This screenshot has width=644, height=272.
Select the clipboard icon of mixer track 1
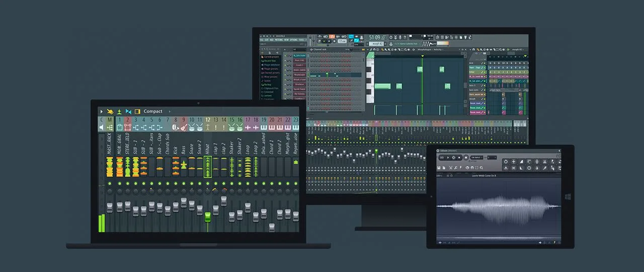click(x=119, y=127)
